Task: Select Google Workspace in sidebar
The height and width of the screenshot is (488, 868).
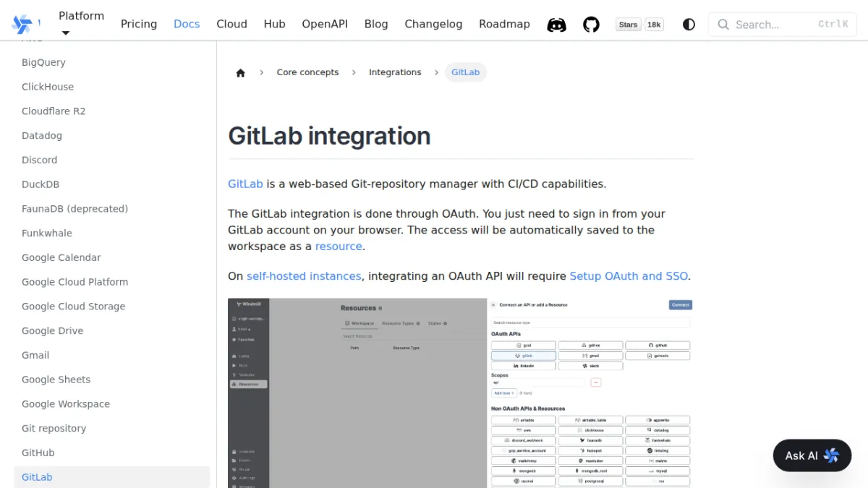Action: point(111,404)
